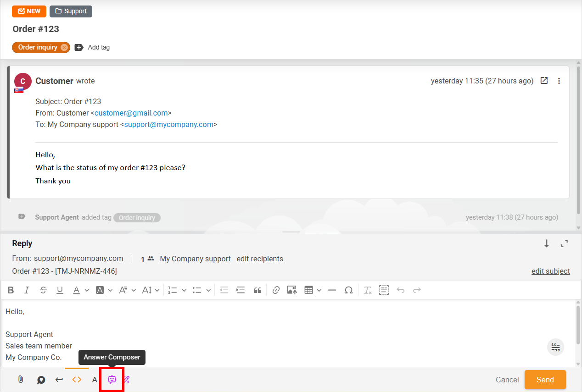
Task: Attach a file with the paperclip icon
Action: (x=20, y=379)
